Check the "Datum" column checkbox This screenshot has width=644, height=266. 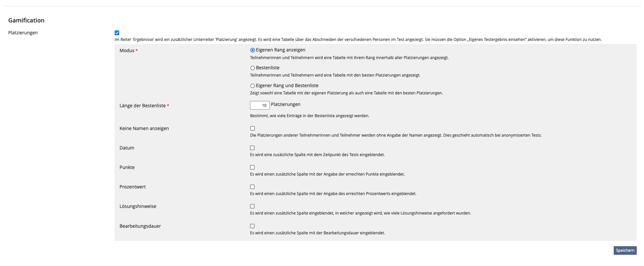(252, 148)
